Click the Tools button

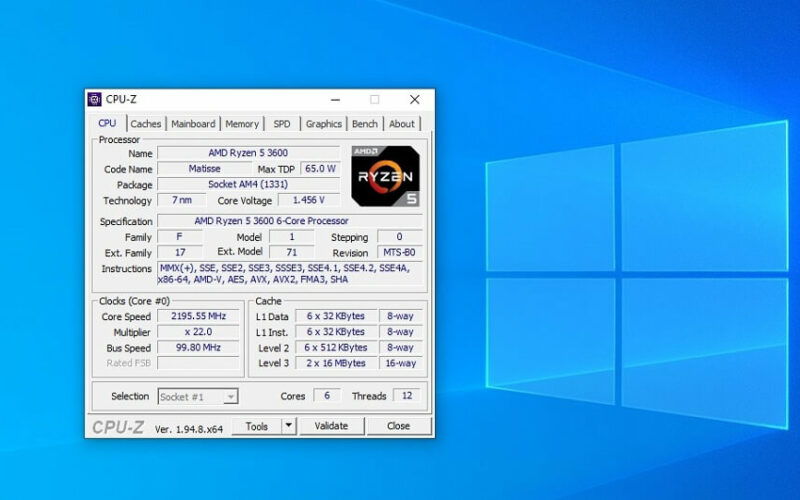click(x=257, y=426)
